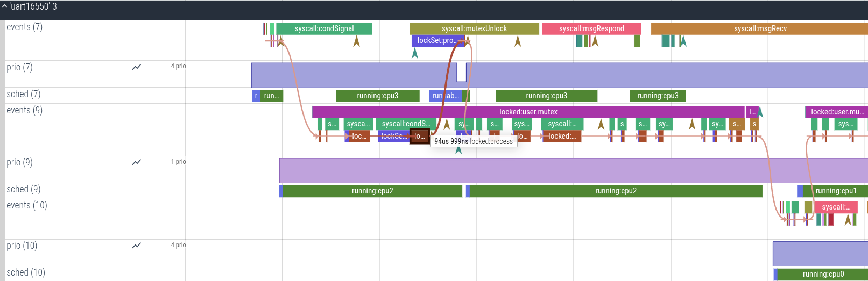Select the small r slice in sched (7)

[256, 96]
